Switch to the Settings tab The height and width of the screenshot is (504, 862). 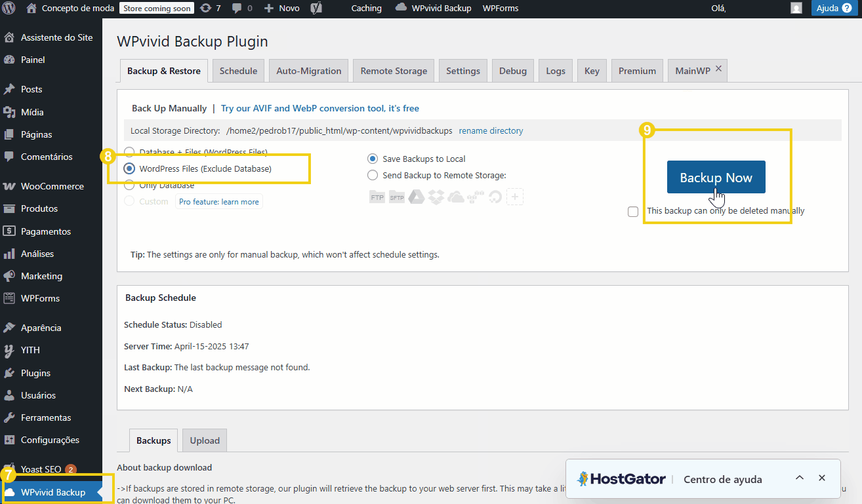tap(463, 71)
